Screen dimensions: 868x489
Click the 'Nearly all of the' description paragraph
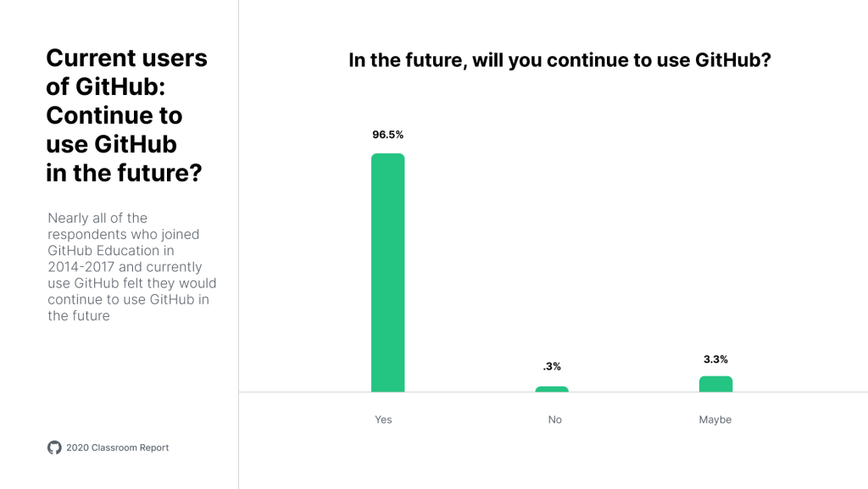(131, 267)
